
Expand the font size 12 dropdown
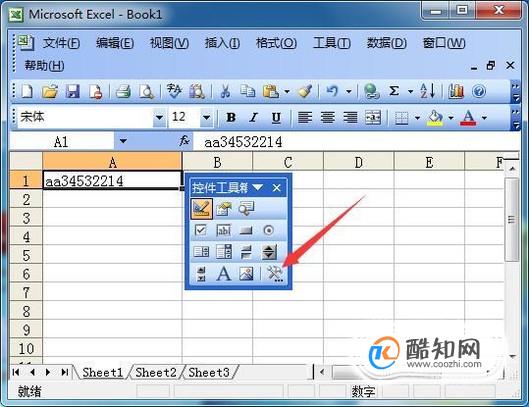(x=206, y=118)
